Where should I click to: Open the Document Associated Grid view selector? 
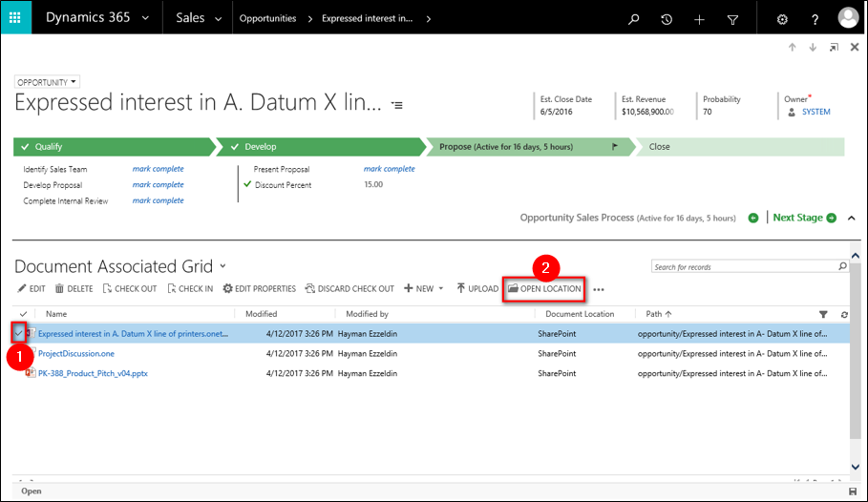pyautogui.click(x=223, y=266)
